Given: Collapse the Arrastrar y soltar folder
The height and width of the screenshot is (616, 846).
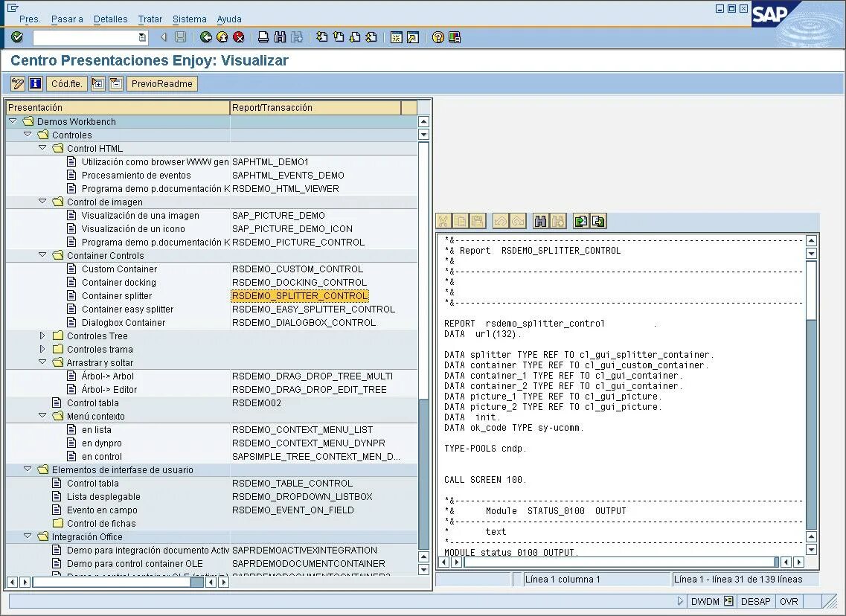Looking at the screenshot, I should point(42,362).
